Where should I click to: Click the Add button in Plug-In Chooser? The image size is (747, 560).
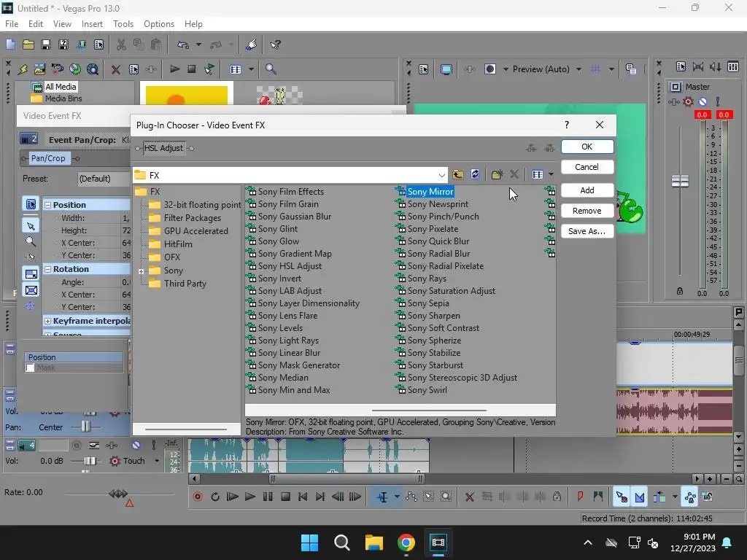(587, 190)
